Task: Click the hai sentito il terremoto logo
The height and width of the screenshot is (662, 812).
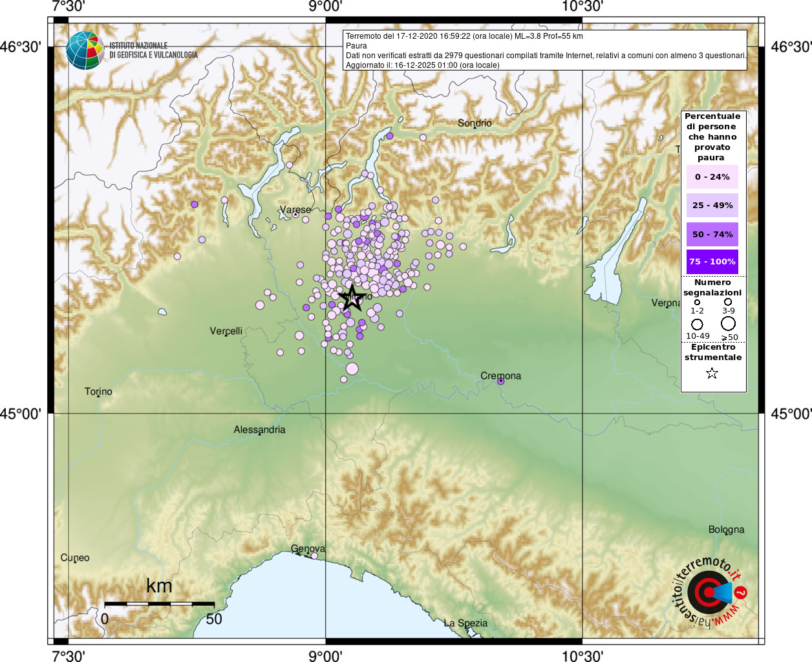Action: point(710,592)
